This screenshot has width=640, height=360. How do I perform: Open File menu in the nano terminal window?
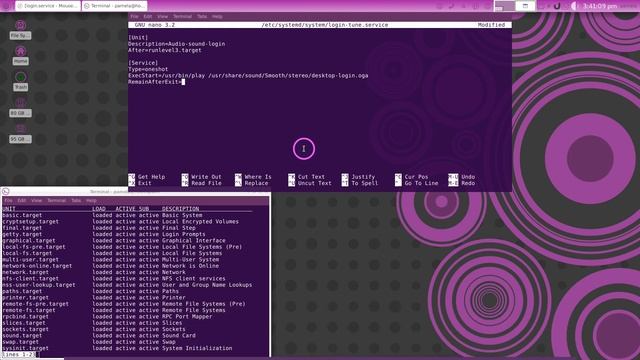coord(134,16)
